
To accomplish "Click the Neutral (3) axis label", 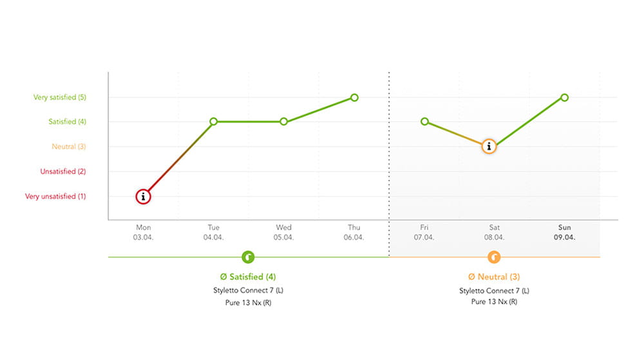I will pyautogui.click(x=68, y=146).
